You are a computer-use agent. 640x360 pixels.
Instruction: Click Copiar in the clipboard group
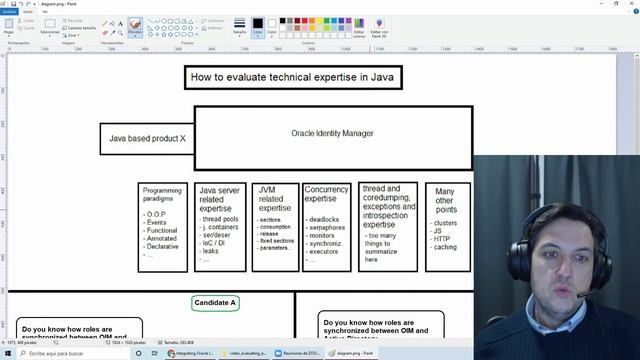click(x=26, y=28)
